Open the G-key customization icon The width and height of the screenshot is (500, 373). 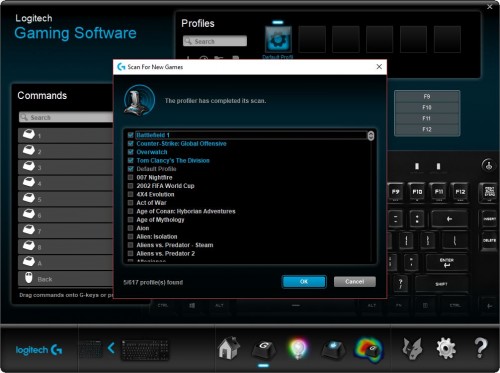click(263, 350)
